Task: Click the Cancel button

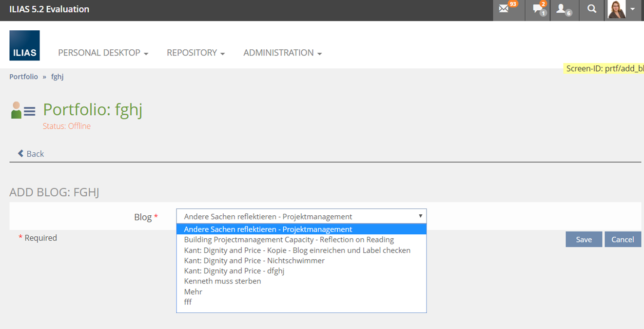Action: (623, 239)
